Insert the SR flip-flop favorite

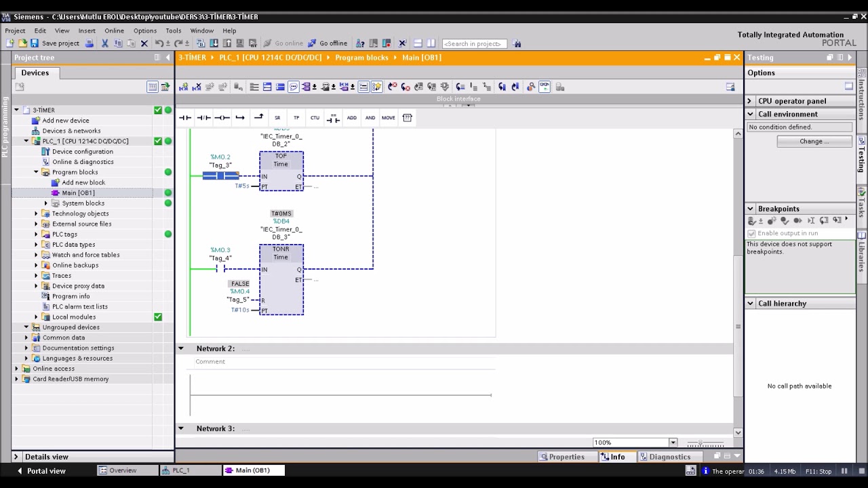pyautogui.click(x=277, y=118)
